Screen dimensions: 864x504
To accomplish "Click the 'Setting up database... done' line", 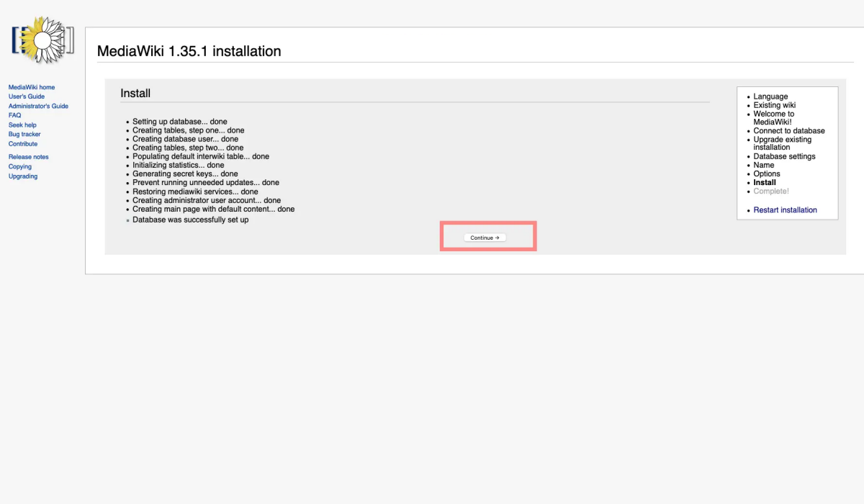I will (x=180, y=122).
